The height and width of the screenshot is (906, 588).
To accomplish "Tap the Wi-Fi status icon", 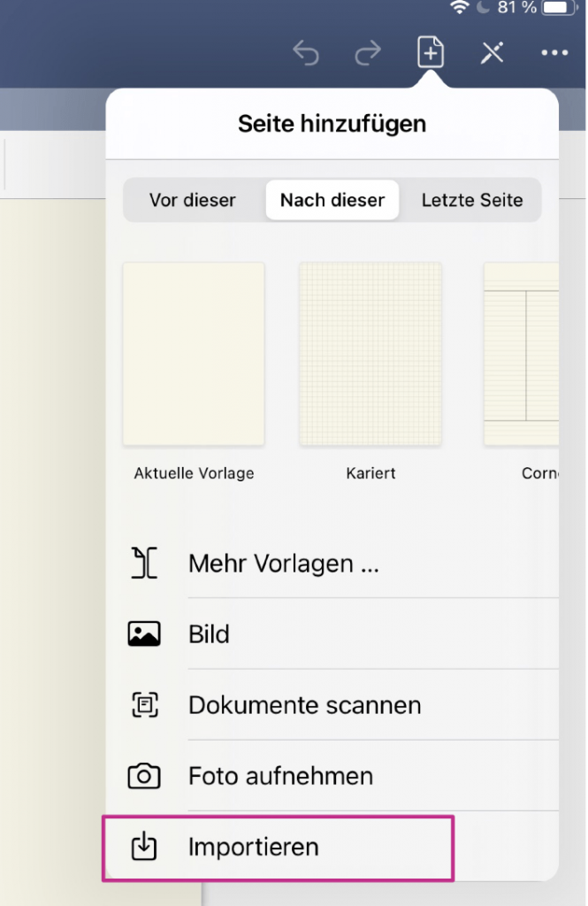I will click(x=459, y=7).
